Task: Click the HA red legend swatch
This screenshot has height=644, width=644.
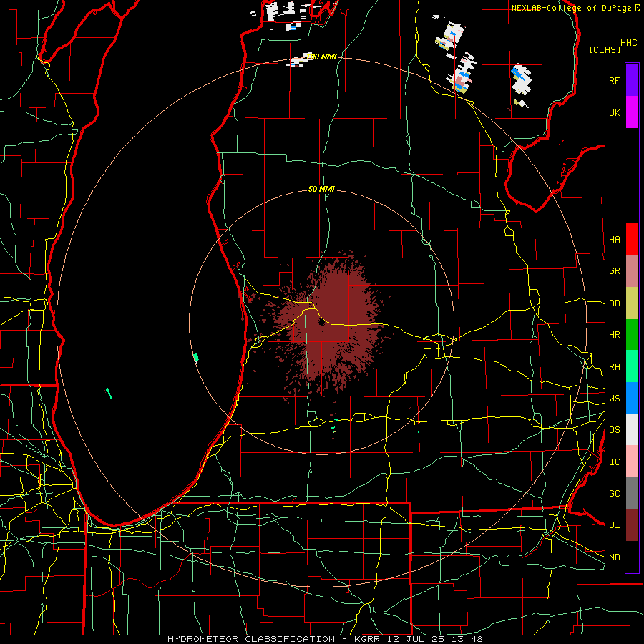Action: point(632,239)
